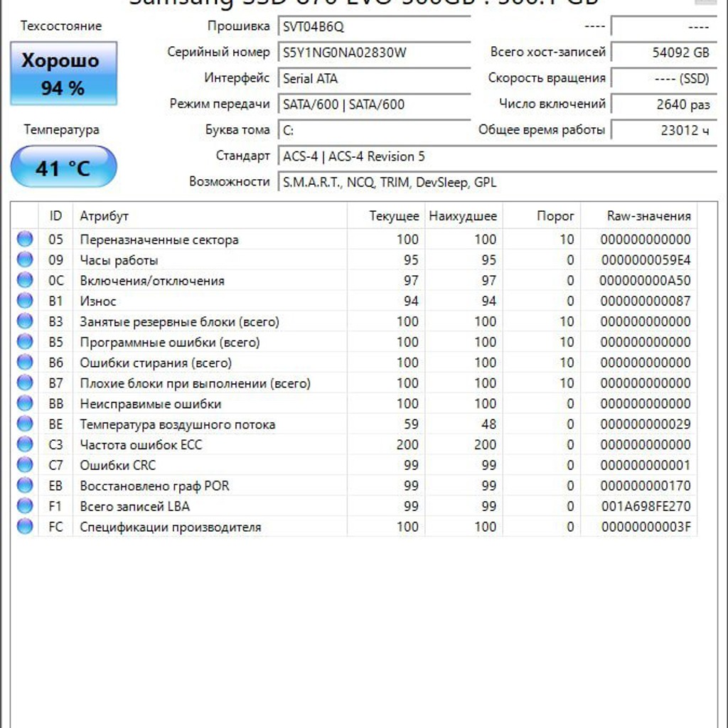
Task: Click raw value 00000000087
Action: click(x=646, y=301)
